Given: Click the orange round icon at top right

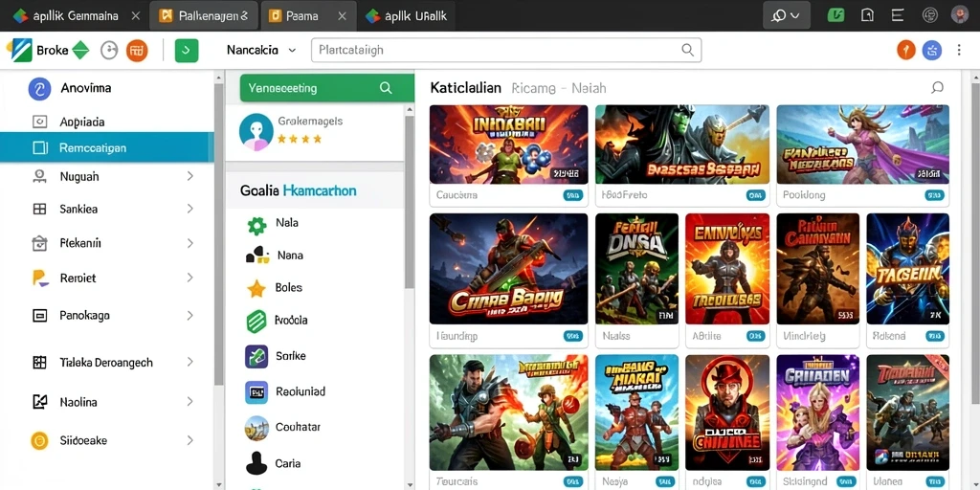Looking at the screenshot, I should pyautogui.click(x=905, y=50).
